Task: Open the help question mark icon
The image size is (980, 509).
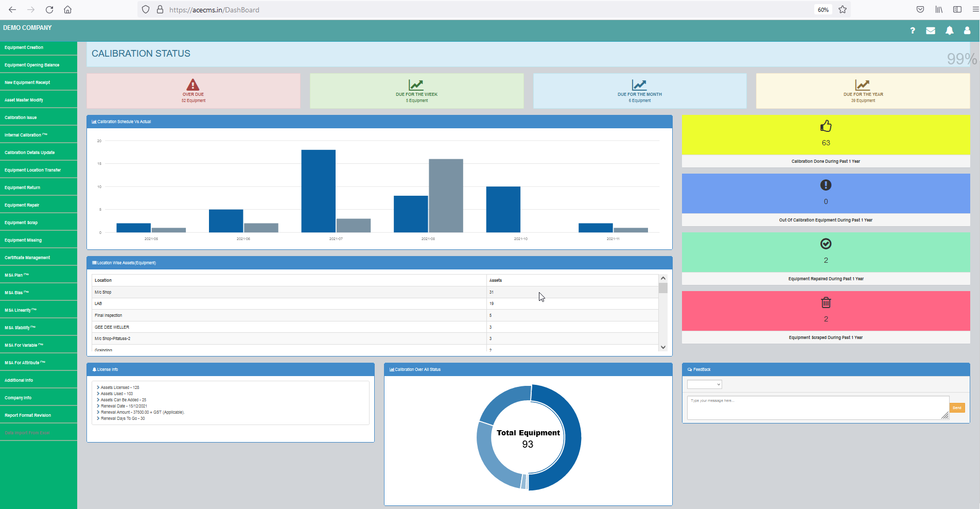Action: [x=912, y=31]
